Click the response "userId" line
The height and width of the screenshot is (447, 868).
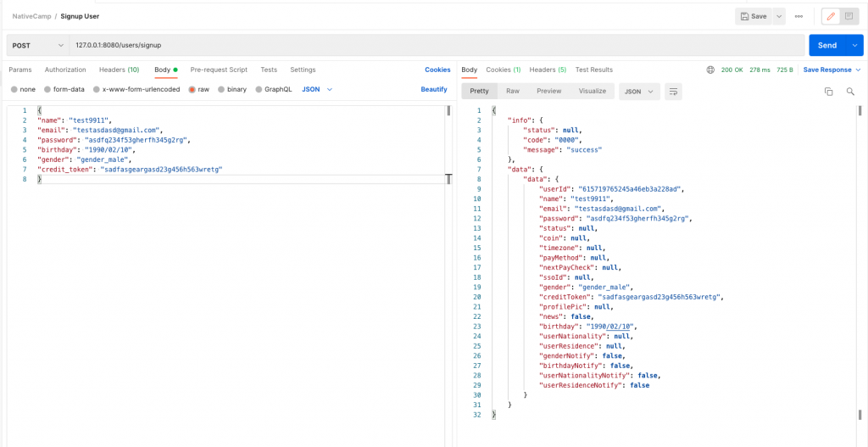pyautogui.click(x=612, y=189)
